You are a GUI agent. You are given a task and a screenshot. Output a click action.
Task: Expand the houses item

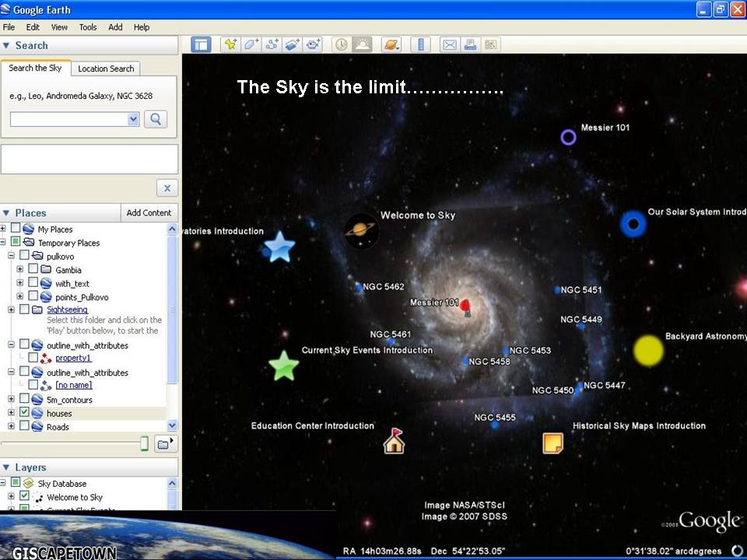pos(11,413)
